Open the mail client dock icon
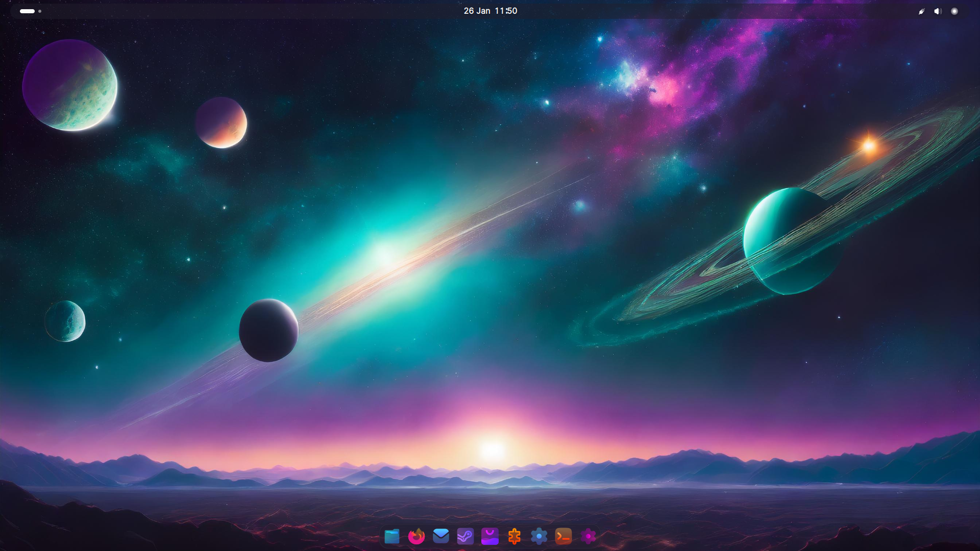980x551 pixels. [x=441, y=536]
